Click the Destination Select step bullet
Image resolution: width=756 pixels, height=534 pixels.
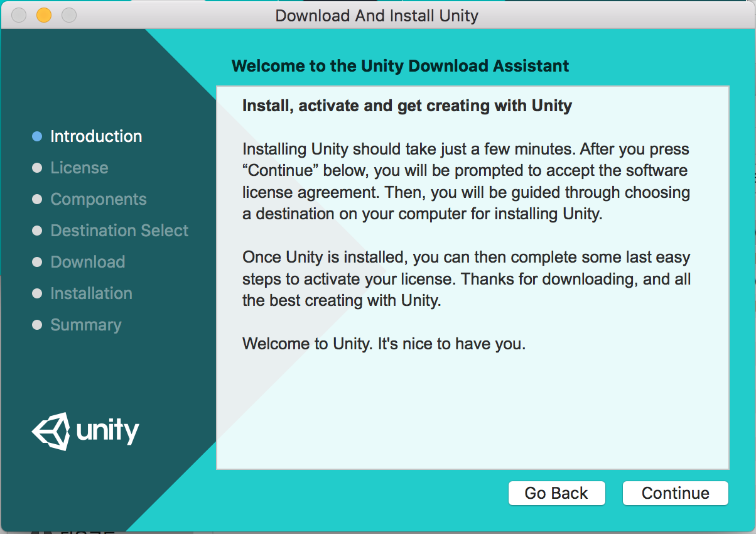[36, 230]
